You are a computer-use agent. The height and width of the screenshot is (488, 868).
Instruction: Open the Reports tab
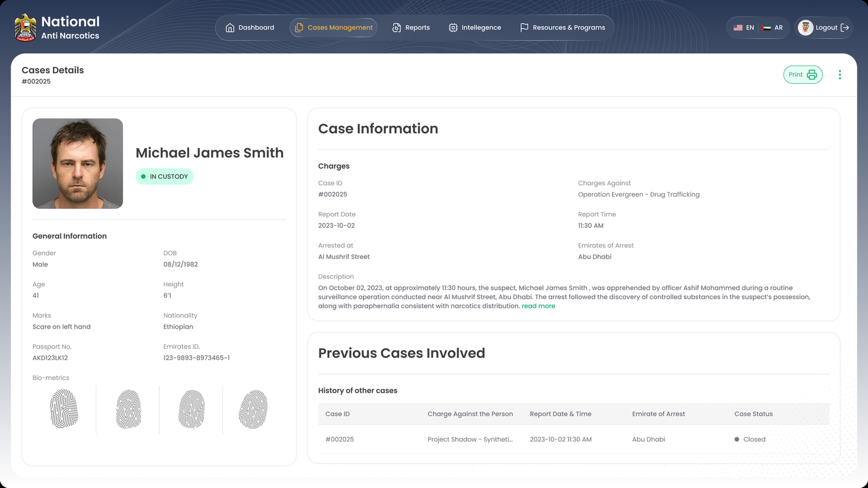click(411, 28)
